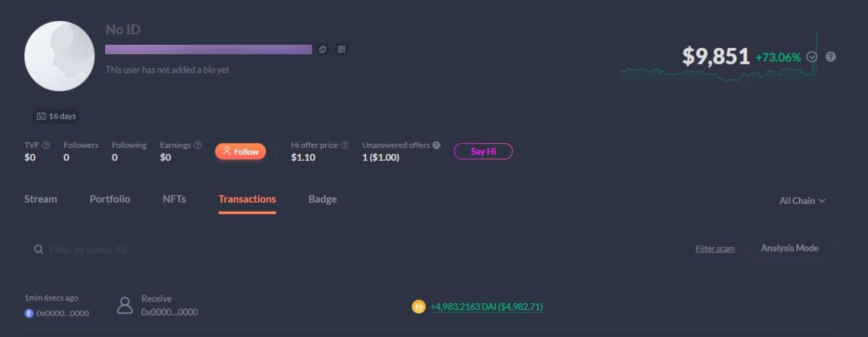This screenshot has height=337, width=868.
Task: Click help icon beside portfolio value
Action: point(831,57)
